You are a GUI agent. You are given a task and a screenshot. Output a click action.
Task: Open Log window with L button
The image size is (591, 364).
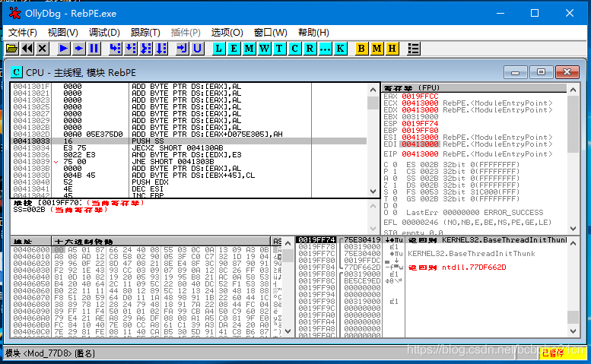tap(218, 48)
